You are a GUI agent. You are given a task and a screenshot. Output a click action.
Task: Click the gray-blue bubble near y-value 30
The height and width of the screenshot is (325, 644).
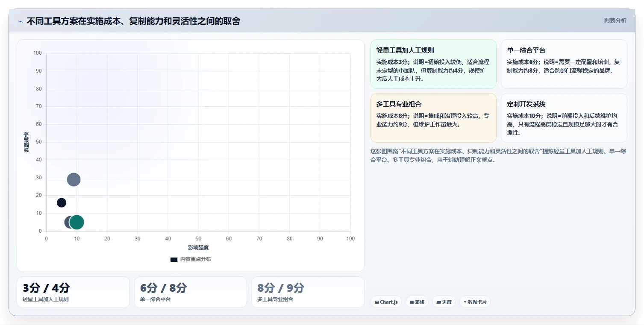click(x=74, y=179)
